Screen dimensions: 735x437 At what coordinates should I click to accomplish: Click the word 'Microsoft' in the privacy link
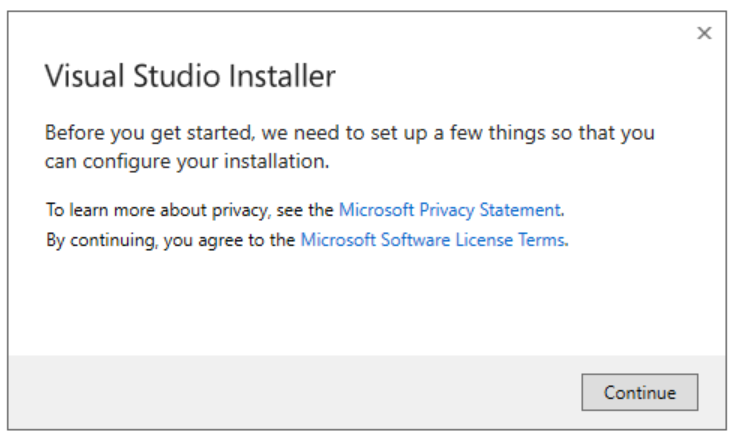(376, 210)
